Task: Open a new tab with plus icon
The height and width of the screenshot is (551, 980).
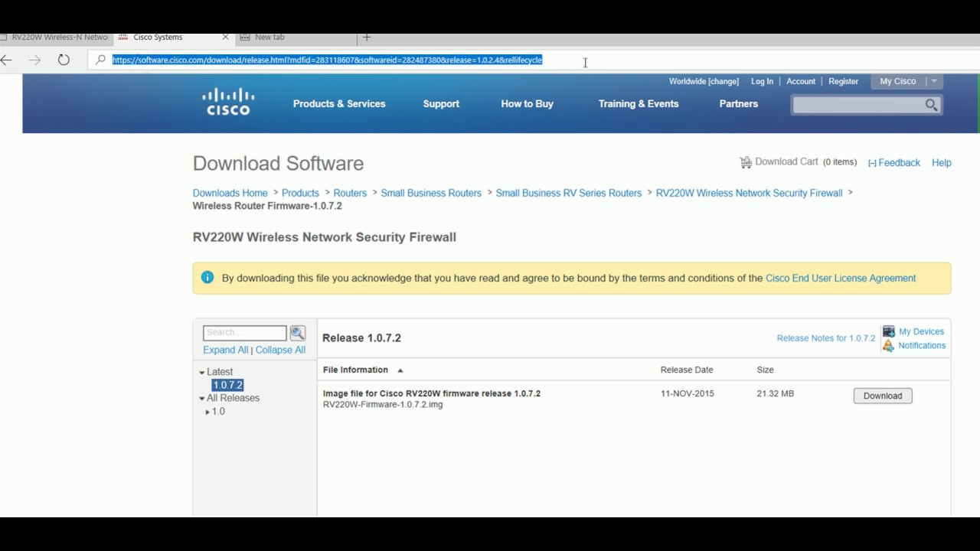Action: pos(367,37)
